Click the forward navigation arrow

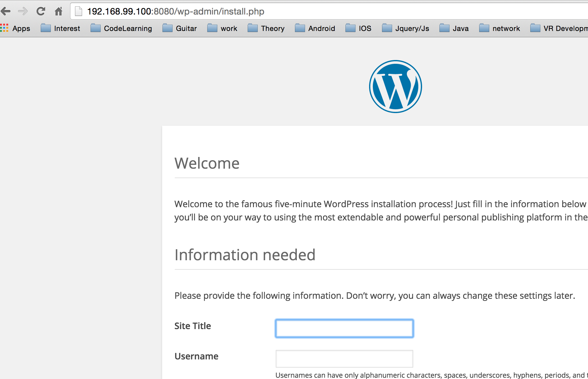[x=23, y=12]
